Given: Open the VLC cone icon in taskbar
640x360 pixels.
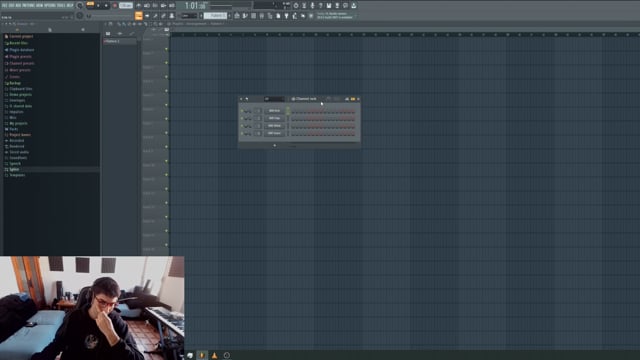Looking at the screenshot, I should click(x=214, y=355).
